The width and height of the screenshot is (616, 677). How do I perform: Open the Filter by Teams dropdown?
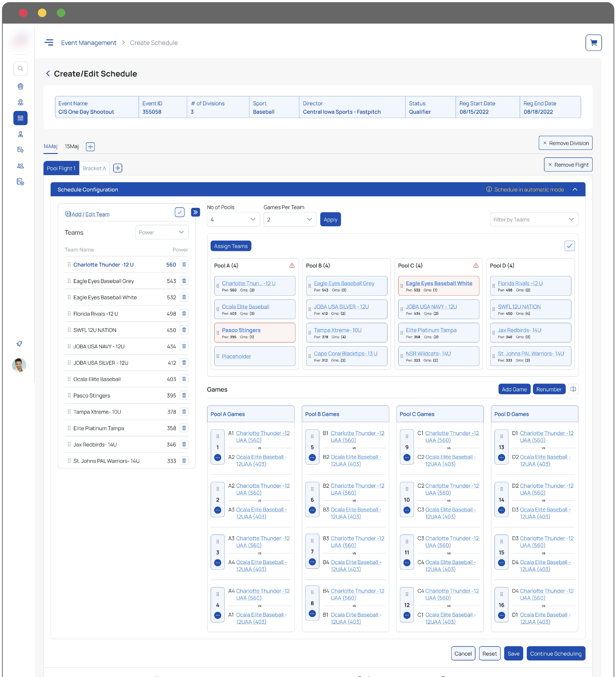pos(534,220)
